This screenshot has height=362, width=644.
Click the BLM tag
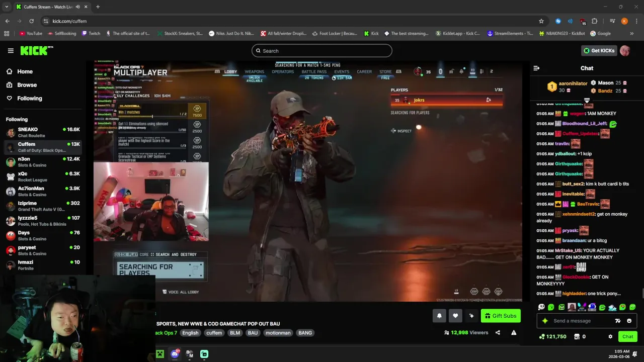(235, 333)
